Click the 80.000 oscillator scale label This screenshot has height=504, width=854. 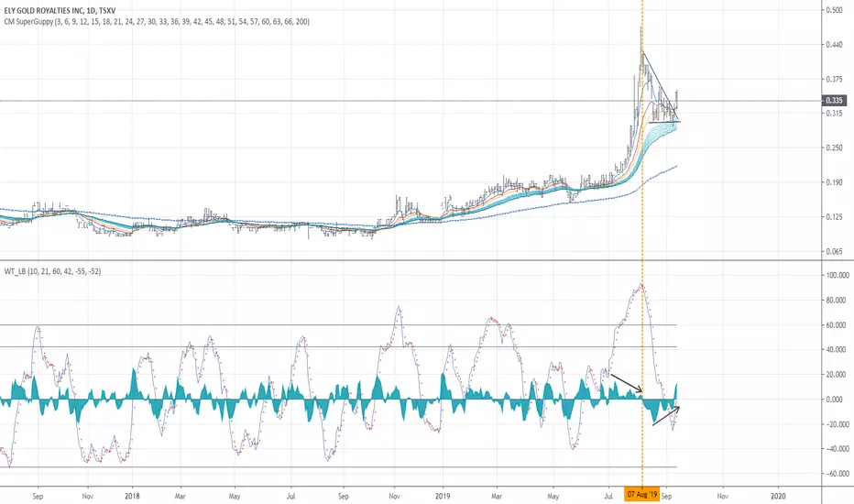(x=836, y=301)
